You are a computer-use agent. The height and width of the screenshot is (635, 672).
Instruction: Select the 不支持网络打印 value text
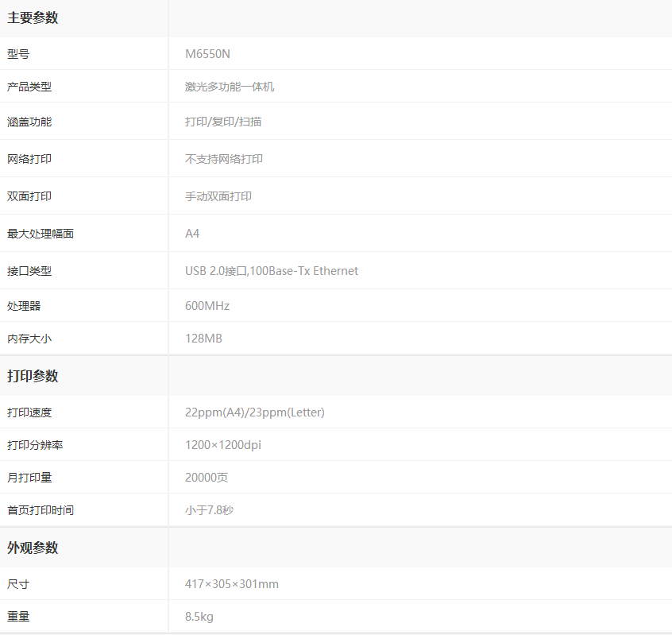coord(224,159)
